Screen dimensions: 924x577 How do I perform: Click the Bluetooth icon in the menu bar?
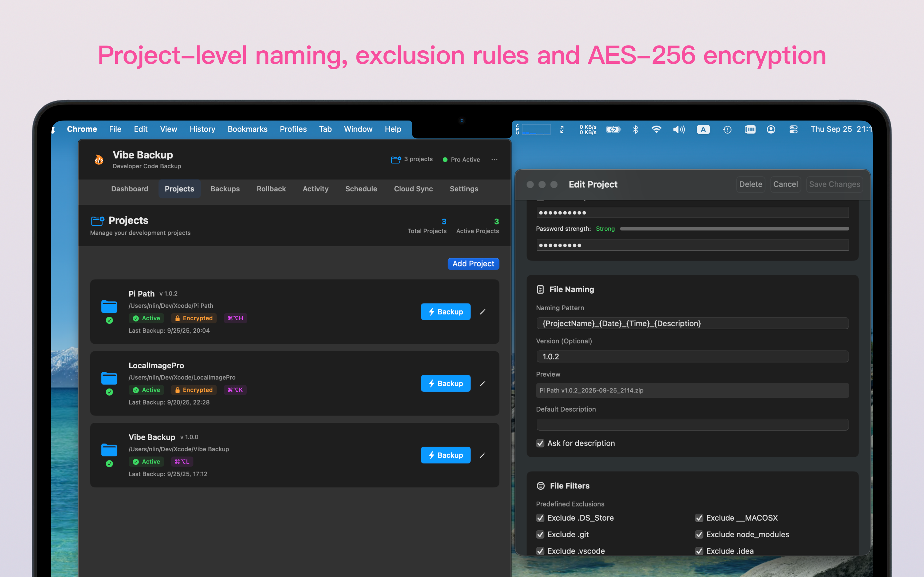tap(635, 130)
